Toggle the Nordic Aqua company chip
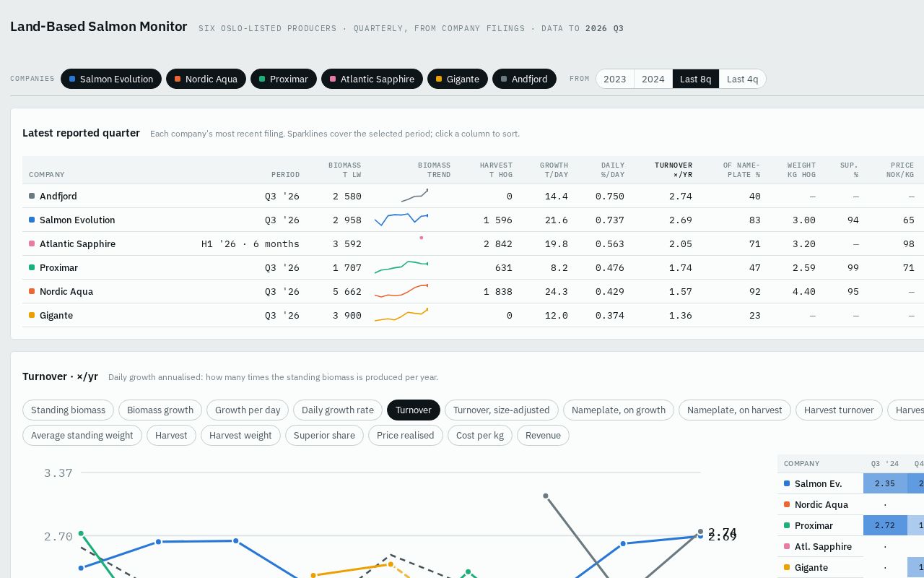The width and height of the screenshot is (924, 578). pos(206,79)
